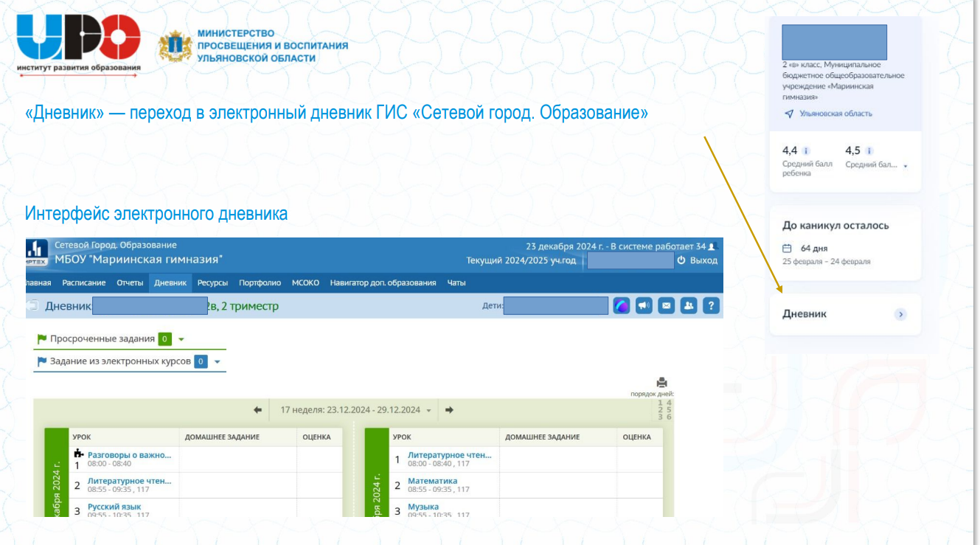This screenshot has width=980, height=545.
Task: Click the Средний балл ребенка label
Action: (x=807, y=168)
